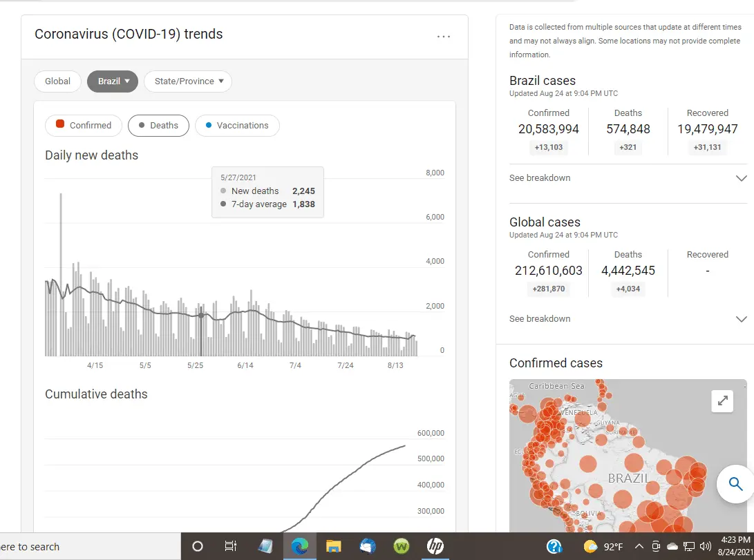
Task: Click the blue magnifier search button
Action: tap(735, 483)
